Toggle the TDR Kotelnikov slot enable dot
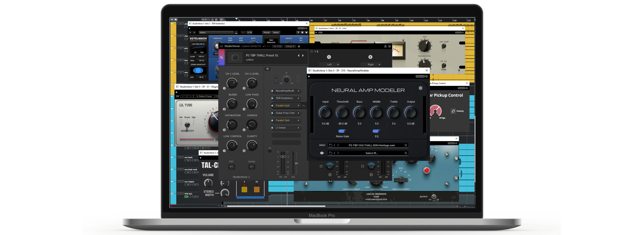This screenshot has height=235, width=644. pyautogui.click(x=272, y=98)
